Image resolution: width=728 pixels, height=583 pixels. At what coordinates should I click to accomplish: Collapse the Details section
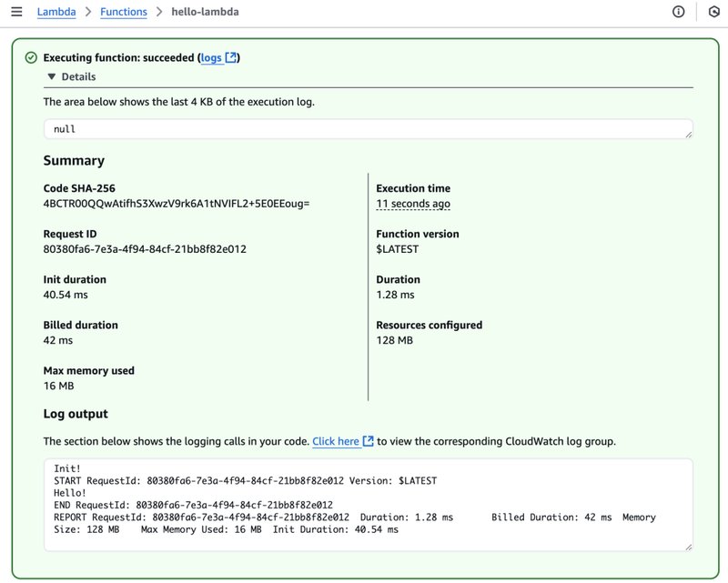52,77
